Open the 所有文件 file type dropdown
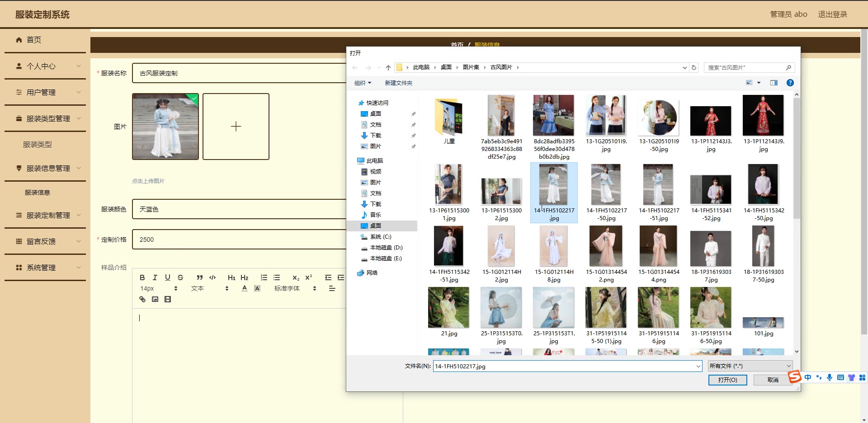This screenshot has height=423, width=868. click(x=750, y=366)
